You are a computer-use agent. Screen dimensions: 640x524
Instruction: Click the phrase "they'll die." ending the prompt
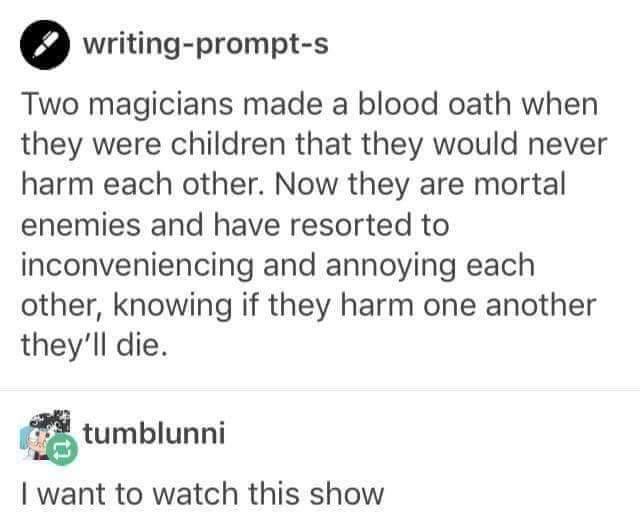(94, 345)
